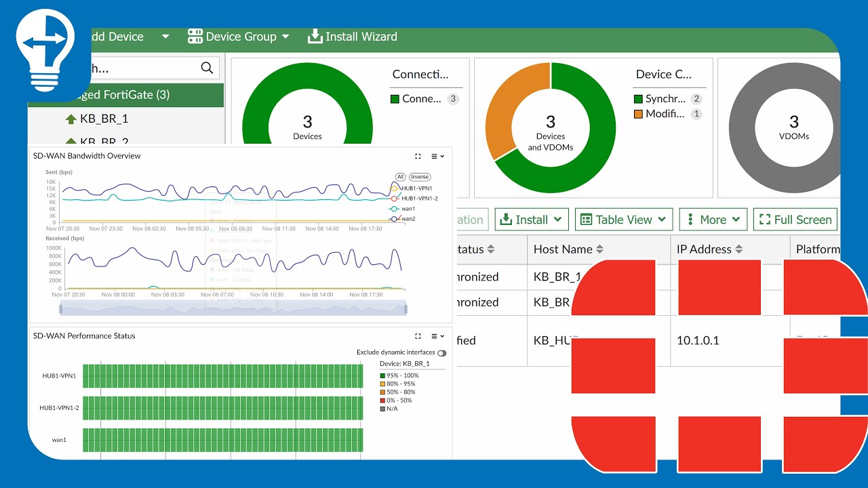Click left handle of bandwidth time-range slider
Screen dimensions: 868x488
click(61, 309)
